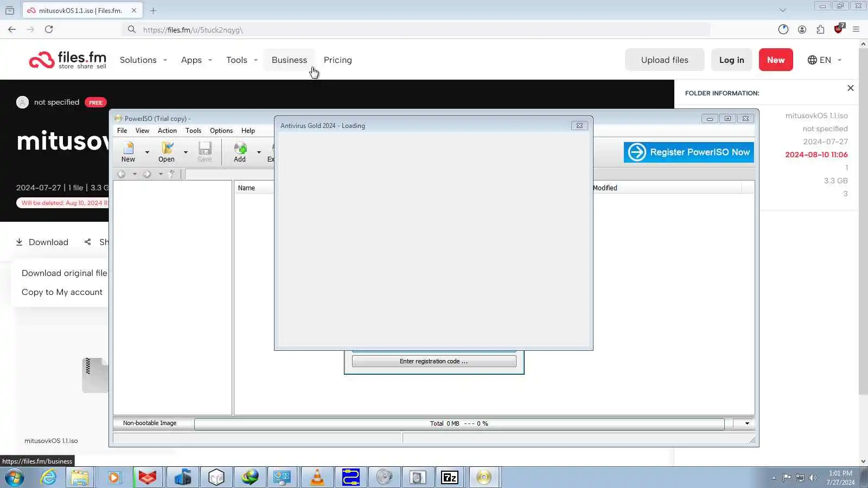This screenshot has width=868, height=488.
Task: Open the View menu in PowerISO
Action: 142,131
